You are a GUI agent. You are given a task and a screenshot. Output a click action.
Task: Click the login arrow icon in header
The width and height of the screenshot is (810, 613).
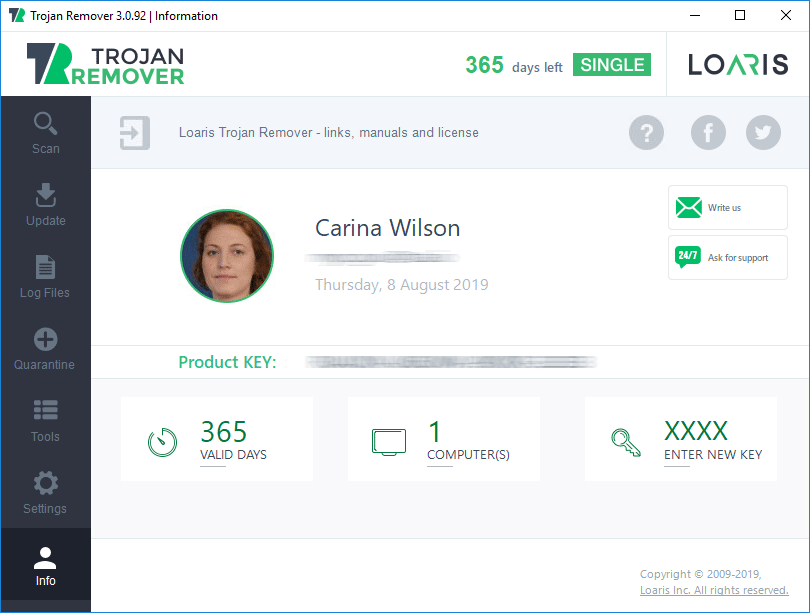coord(135,133)
